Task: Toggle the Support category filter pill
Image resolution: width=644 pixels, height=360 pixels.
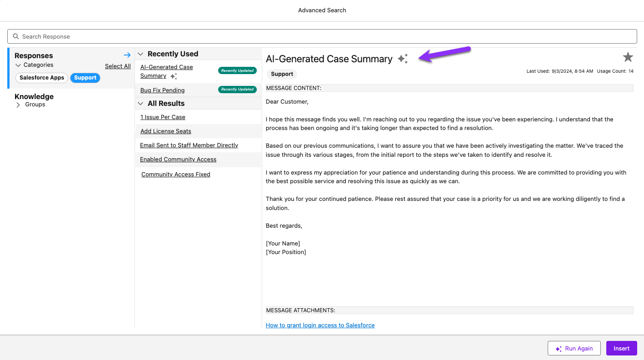Action: point(85,78)
